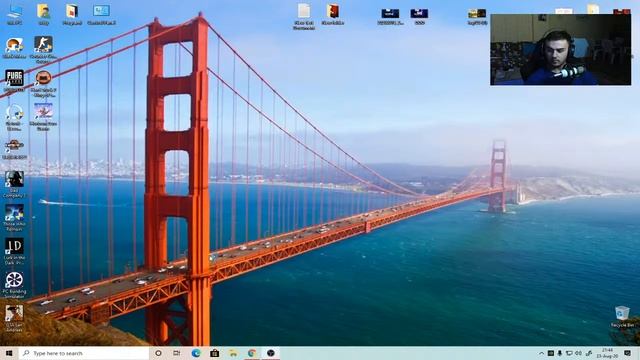The height and width of the screenshot is (360, 640).
Task: Open the clock and date flyout
Action: pos(607,353)
